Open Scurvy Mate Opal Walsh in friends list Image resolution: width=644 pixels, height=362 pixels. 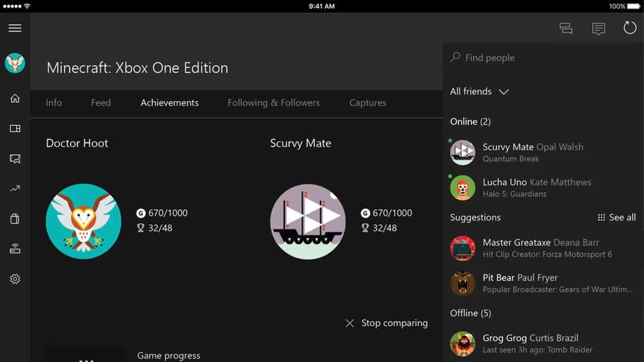coord(543,153)
